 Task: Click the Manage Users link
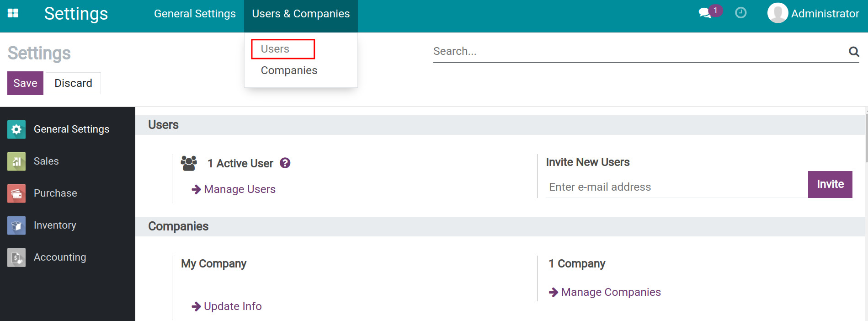click(x=240, y=189)
